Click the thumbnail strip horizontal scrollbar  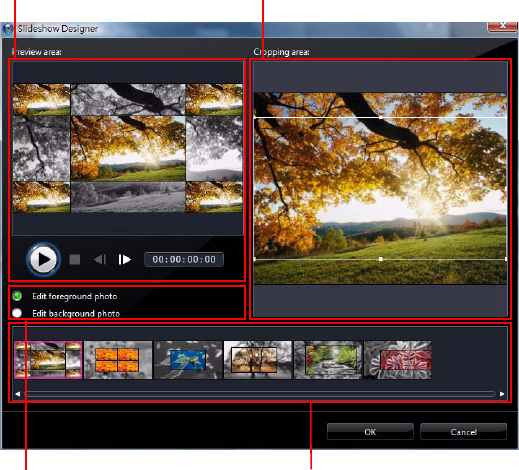click(260, 394)
